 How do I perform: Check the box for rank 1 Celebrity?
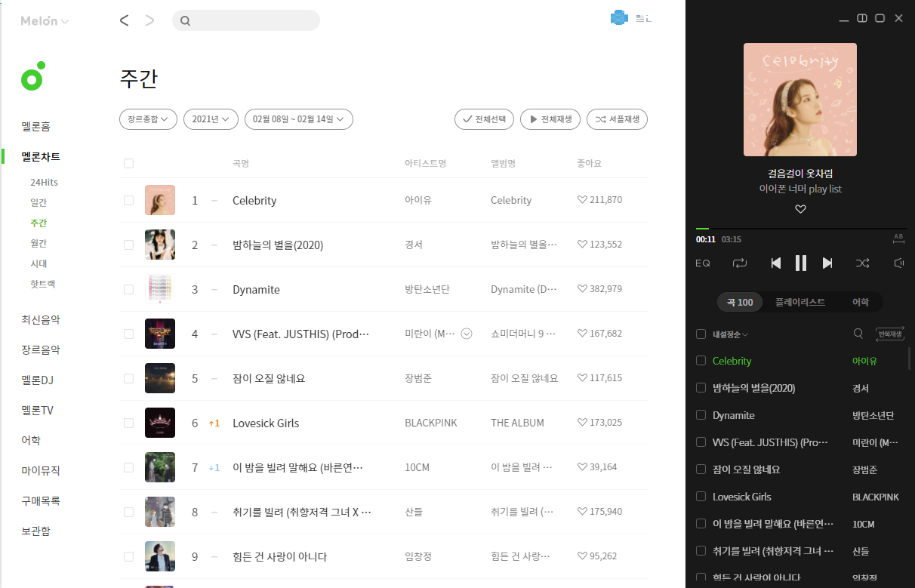(128, 200)
